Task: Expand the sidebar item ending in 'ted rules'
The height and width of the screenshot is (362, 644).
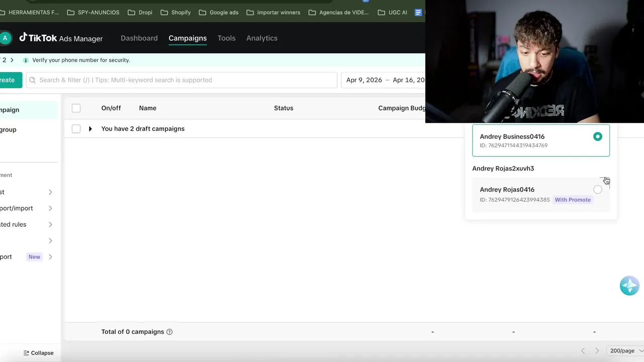Action: (x=50, y=224)
